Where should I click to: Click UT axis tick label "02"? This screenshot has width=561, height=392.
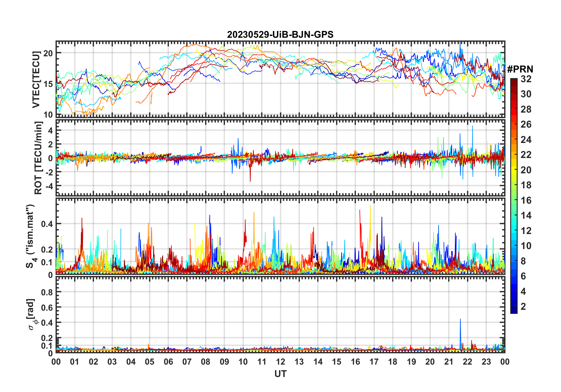[x=93, y=362]
